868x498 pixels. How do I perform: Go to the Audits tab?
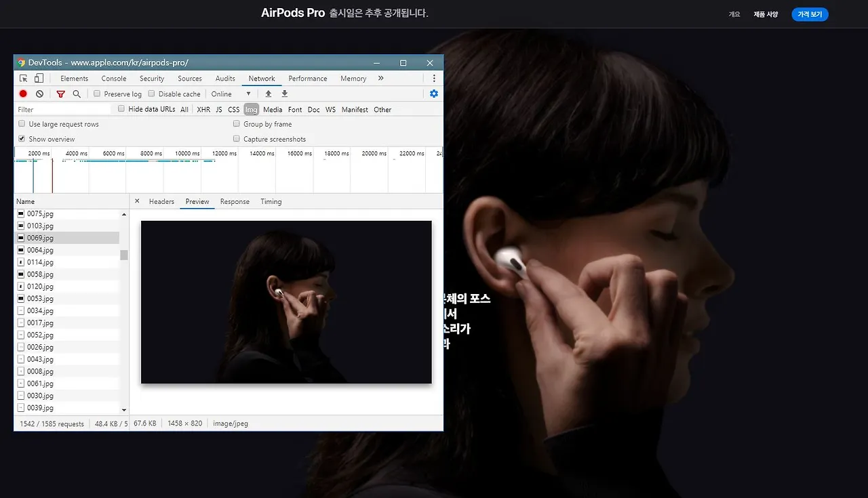coord(225,79)
